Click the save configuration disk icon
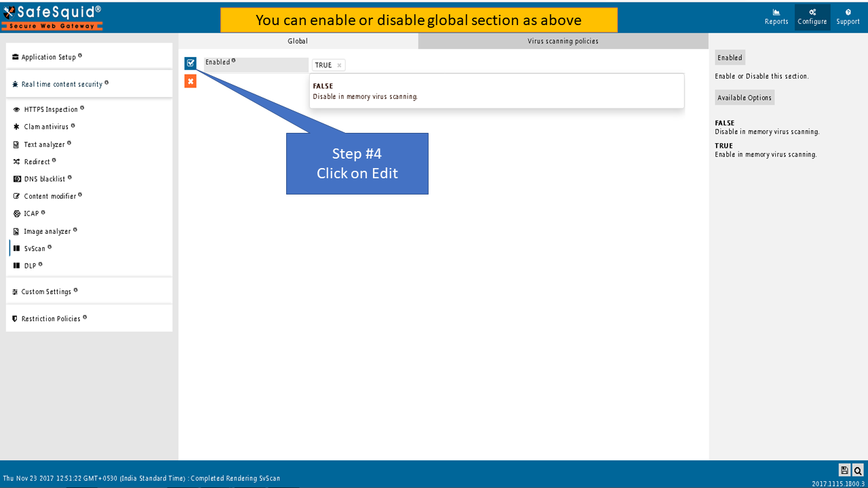 (844, 470)
